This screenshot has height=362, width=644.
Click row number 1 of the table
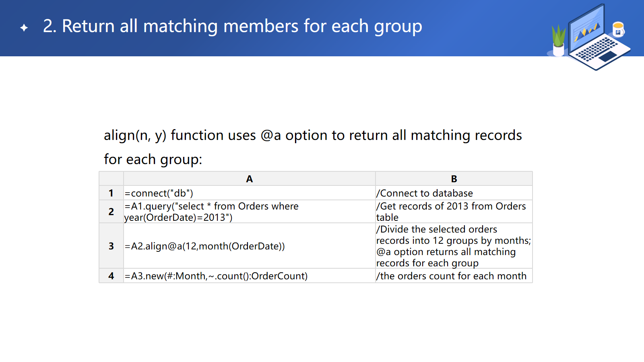pyautogui.click(x=111, y=193)
